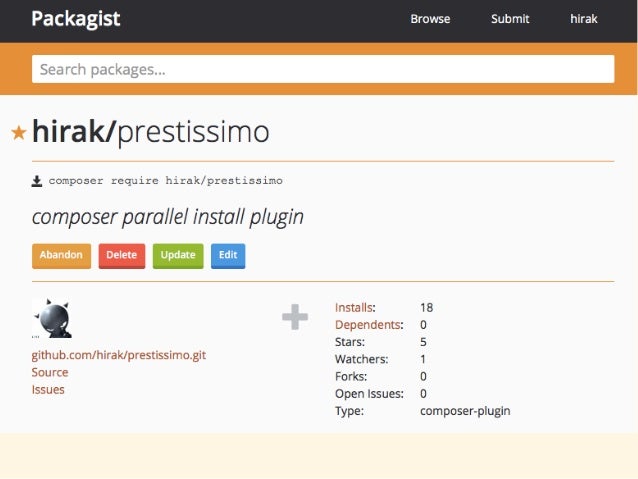Click the hirak/prestissimo package title

[x=151, y=132]
